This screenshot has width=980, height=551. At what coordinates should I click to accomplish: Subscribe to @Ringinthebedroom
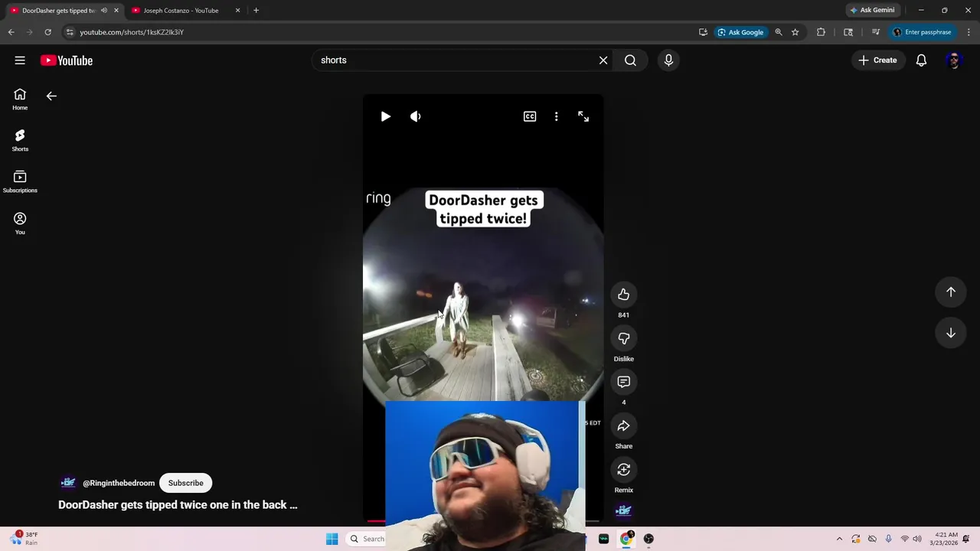coord(186,483)
